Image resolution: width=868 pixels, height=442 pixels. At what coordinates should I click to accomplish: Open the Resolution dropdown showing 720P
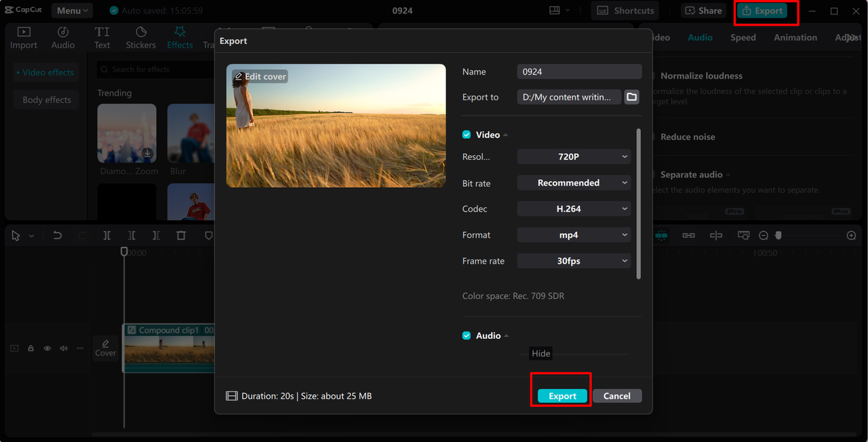(574, 157)
